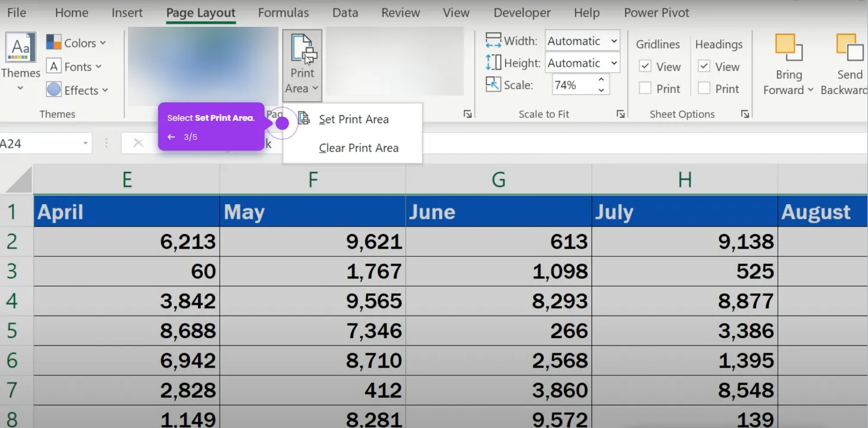The height and width of the screenshot is (428, 868).
Task: Select column G header
Action: [x=499, y=179]
